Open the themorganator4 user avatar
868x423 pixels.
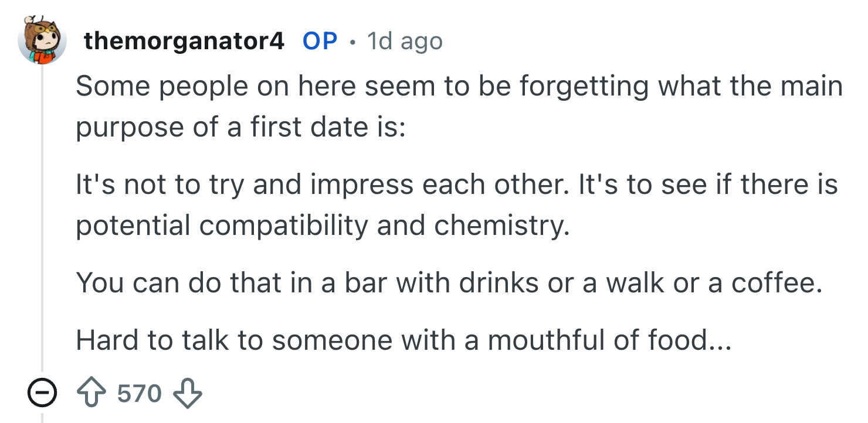[x=42, y=40]
